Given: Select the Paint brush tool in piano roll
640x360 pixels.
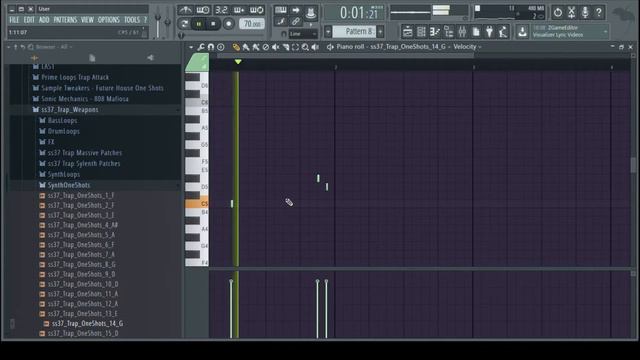Looking at the screenshot, I should [246, 47].
